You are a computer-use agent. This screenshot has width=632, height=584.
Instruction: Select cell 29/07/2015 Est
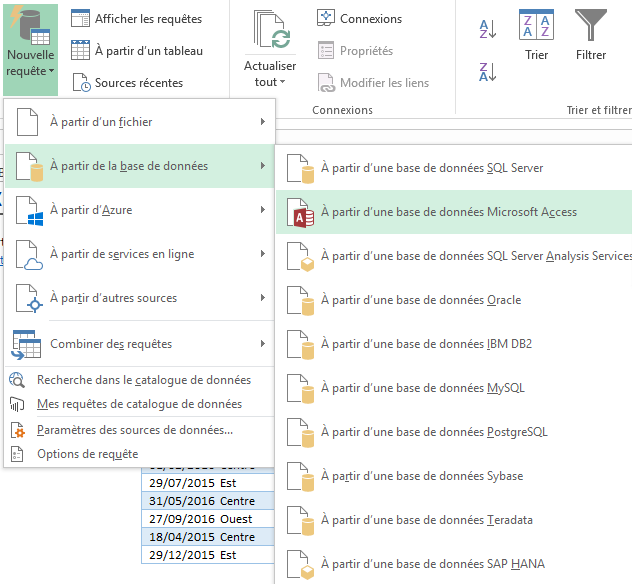208,482
